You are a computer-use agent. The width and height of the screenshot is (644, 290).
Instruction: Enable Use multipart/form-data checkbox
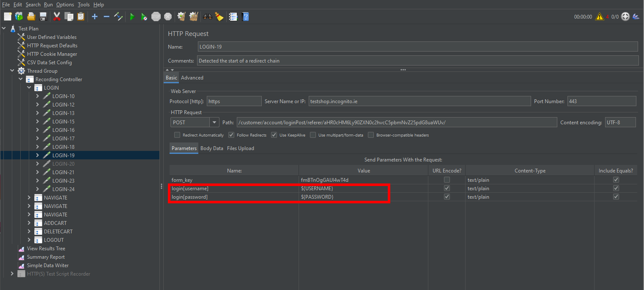[x=313, y=135]
